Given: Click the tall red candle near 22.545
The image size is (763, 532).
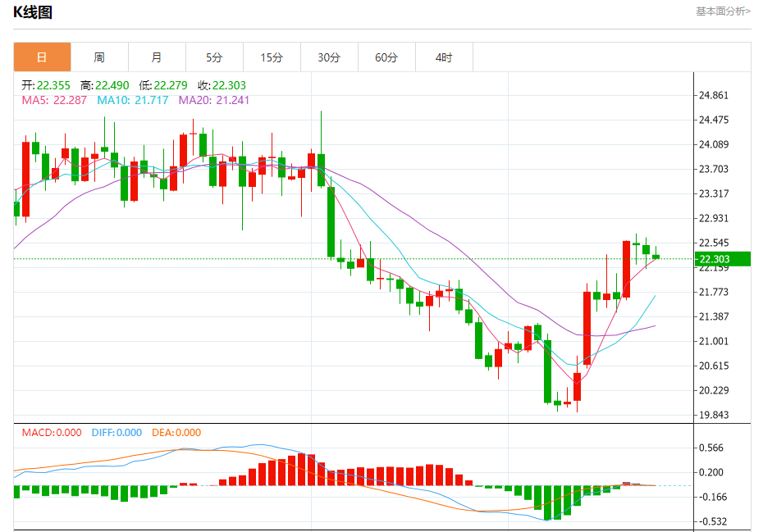Looking at the screenshot, I should click(626, 269).
